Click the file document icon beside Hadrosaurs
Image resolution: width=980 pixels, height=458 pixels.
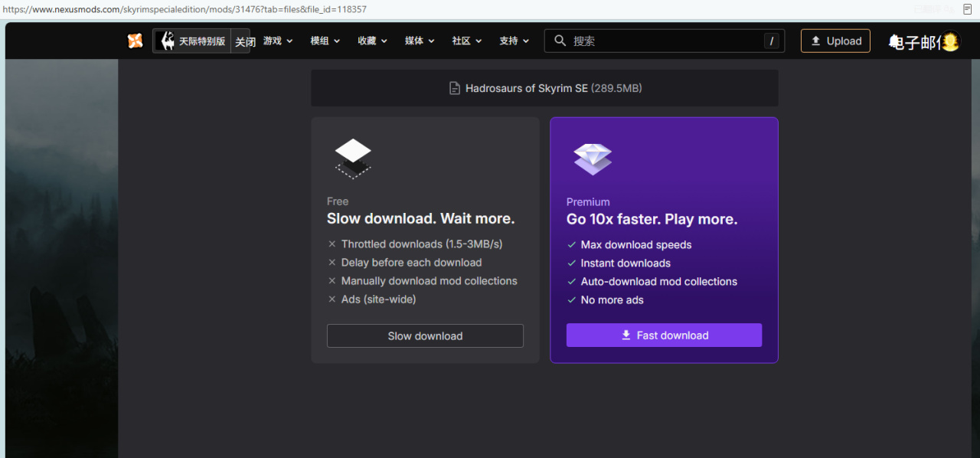point(455,88)
